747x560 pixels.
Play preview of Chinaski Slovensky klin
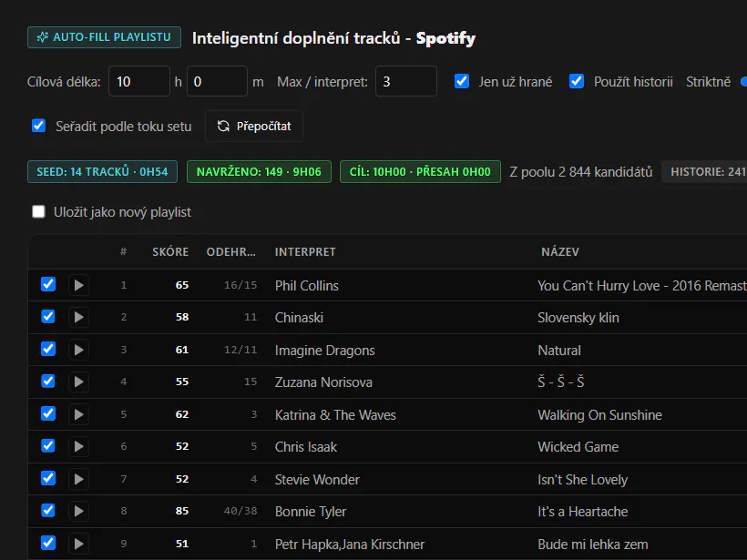[78, 317]
